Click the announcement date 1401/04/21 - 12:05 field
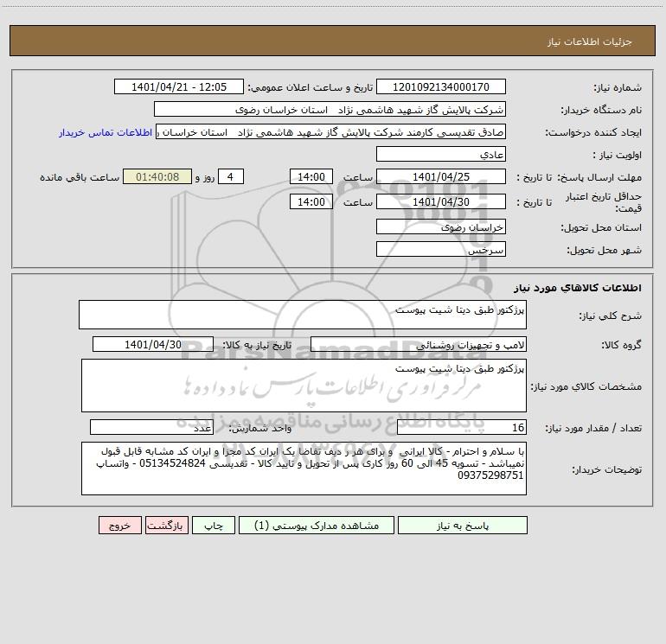 point(179,86)
